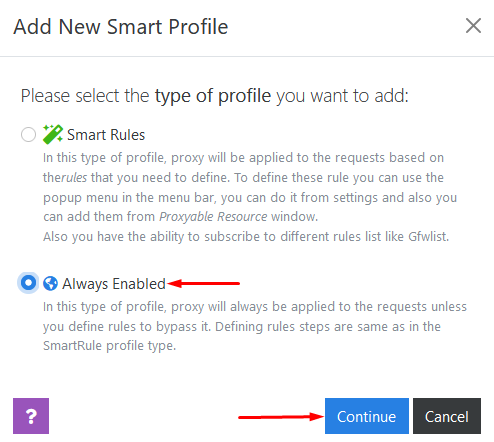Dismiss the dialog with the Cancel button
This screenshot has height=442, width=494.
coord(447,416)
